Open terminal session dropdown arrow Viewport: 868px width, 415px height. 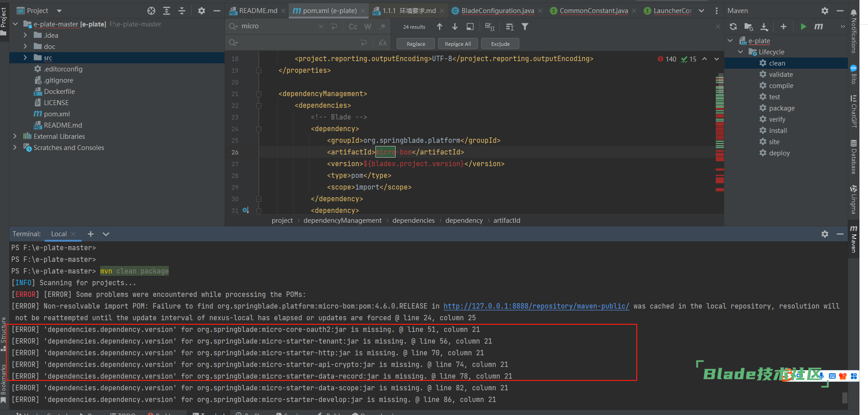(x=106, y=234)
